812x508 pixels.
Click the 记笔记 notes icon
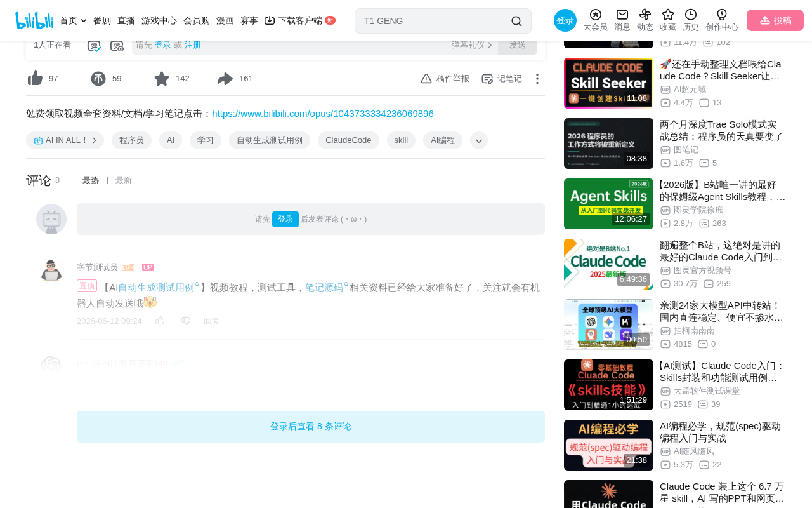487,79
